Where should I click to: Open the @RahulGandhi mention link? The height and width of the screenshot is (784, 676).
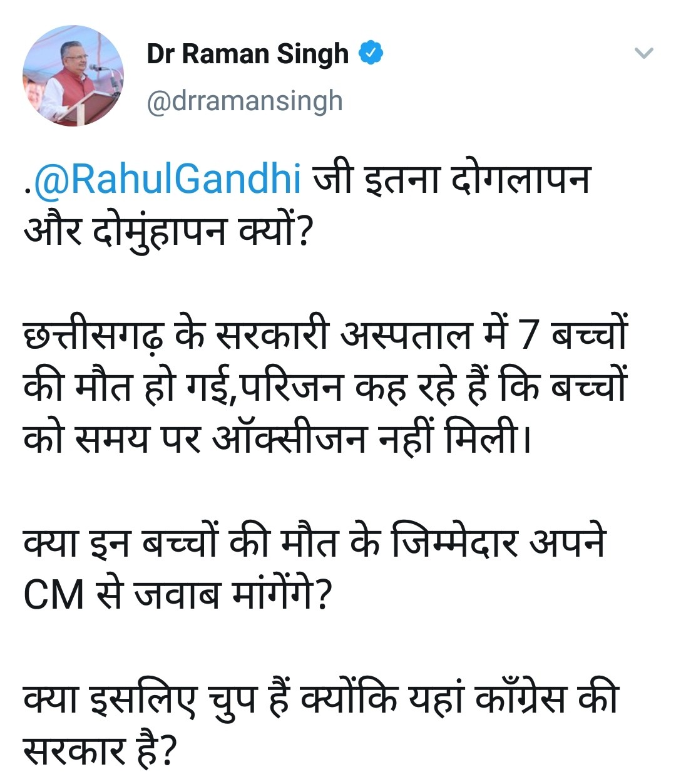tap(167, 180)
